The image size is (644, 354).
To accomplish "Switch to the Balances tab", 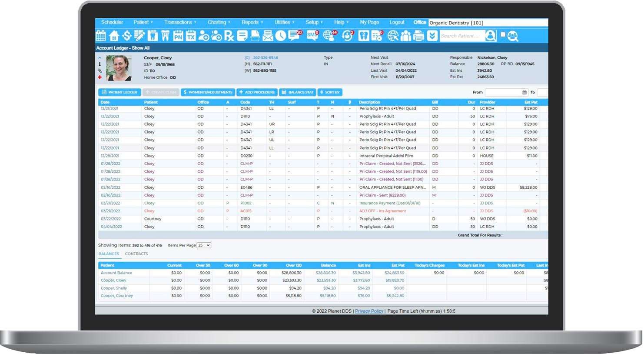I will click(x=109, y=254).
